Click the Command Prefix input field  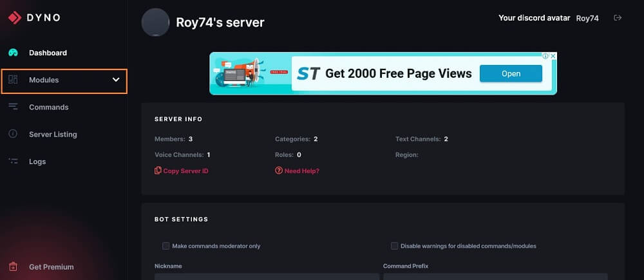pyautogui.click(x=495, y=276)
